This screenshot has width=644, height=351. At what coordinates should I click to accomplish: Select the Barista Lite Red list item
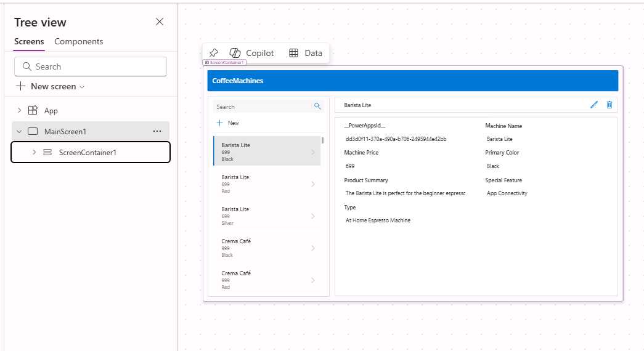tap(265, 184)
